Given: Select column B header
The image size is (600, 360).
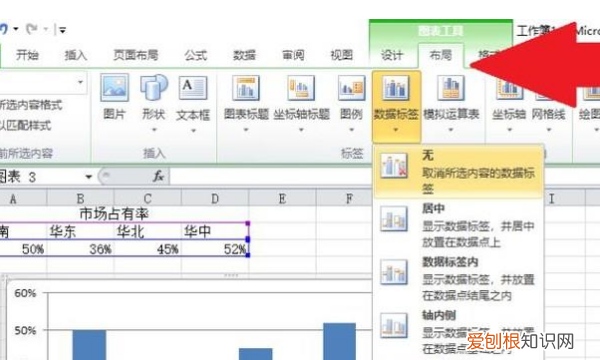Looking at the screenshot, I should click(x=80, y=199).
